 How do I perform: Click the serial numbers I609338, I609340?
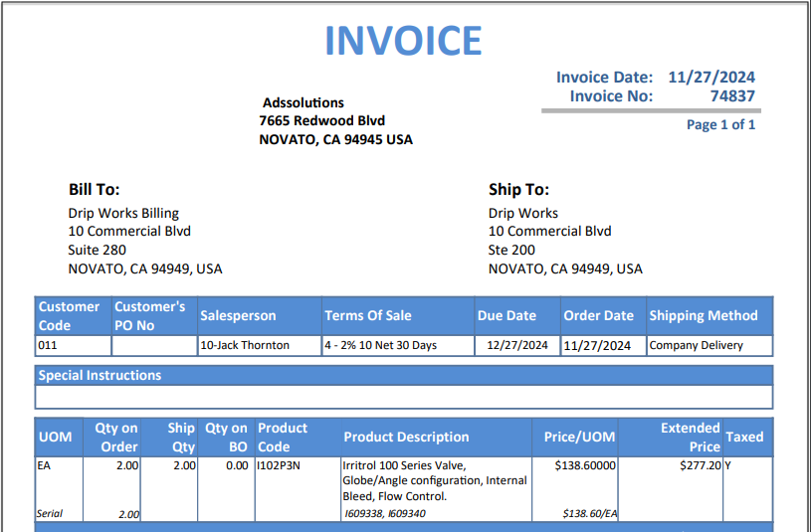pyautogui.click(x=385, y=514)
